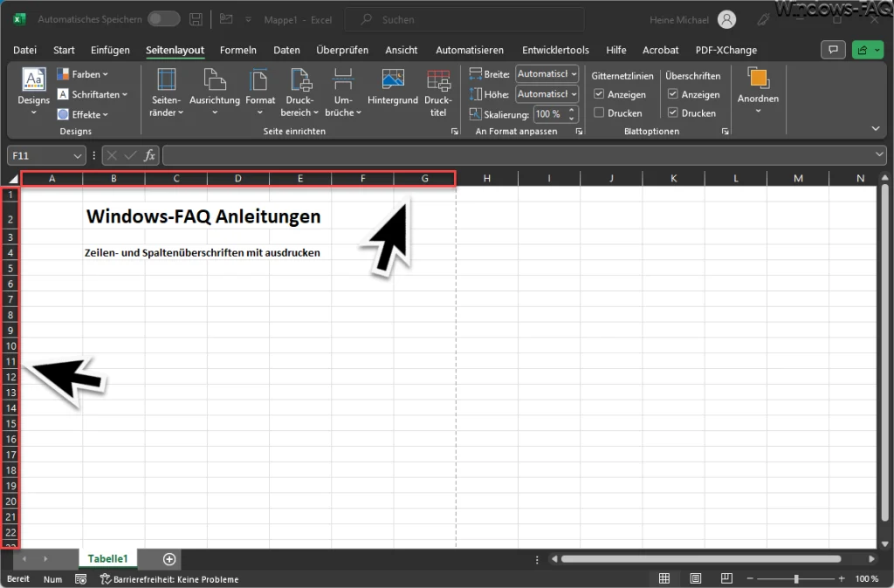This screenshot has width=894, height=588.
Task: Click the Suchen search box
Action: 464,19
